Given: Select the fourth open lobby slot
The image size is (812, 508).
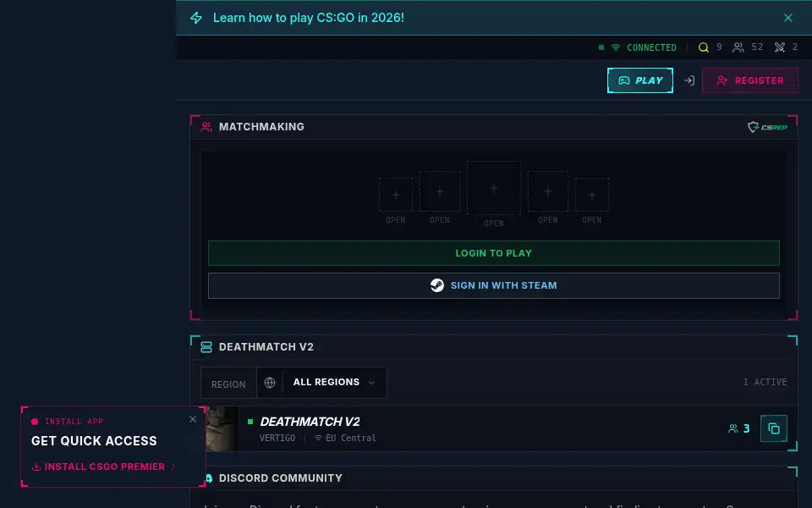Looking at the screenshot, I should [x=547, y=191].
